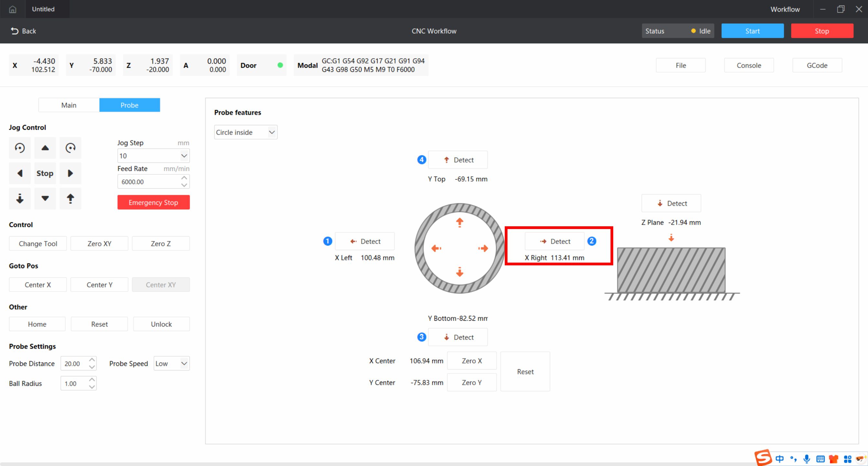Image resolution: width=868 pixels, height=466 pixels.
Task: Start the CNC workflow
Action: click(753, 31)
